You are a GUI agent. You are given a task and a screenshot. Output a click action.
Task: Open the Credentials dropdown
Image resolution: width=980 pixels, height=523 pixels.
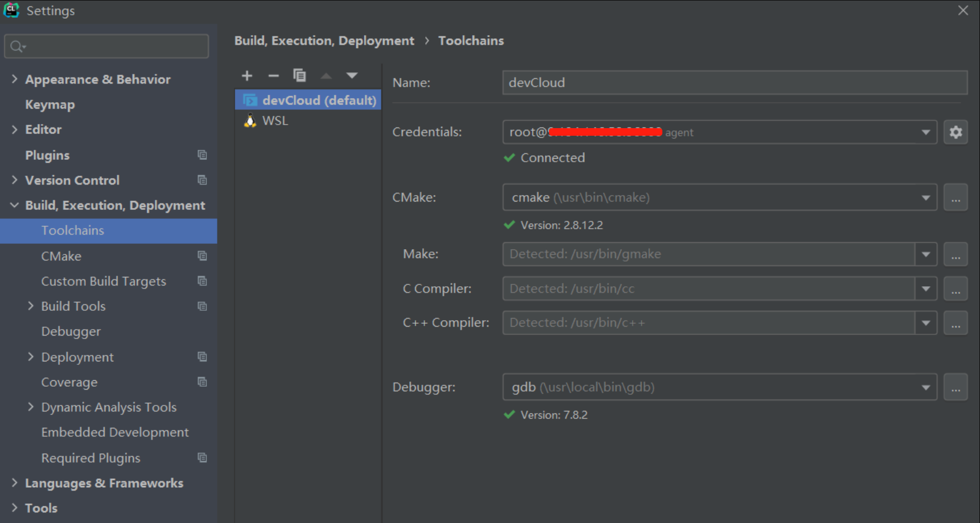[926, 132]
